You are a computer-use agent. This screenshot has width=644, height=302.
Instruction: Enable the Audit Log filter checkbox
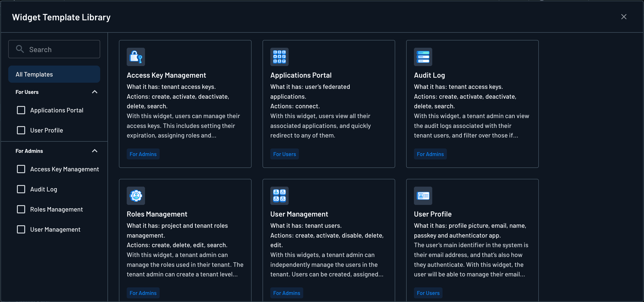coord(21,189)
